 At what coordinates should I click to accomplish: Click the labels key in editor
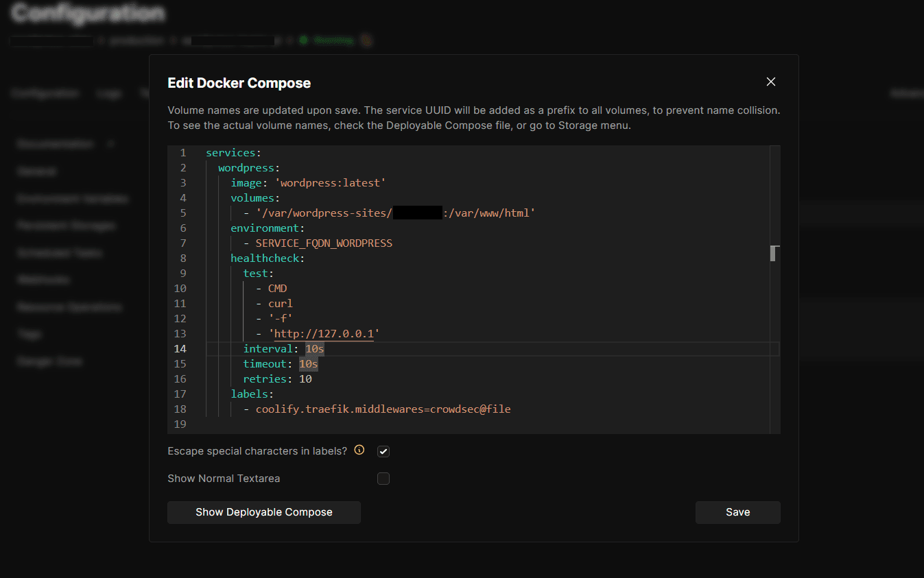tap(249, 394)
